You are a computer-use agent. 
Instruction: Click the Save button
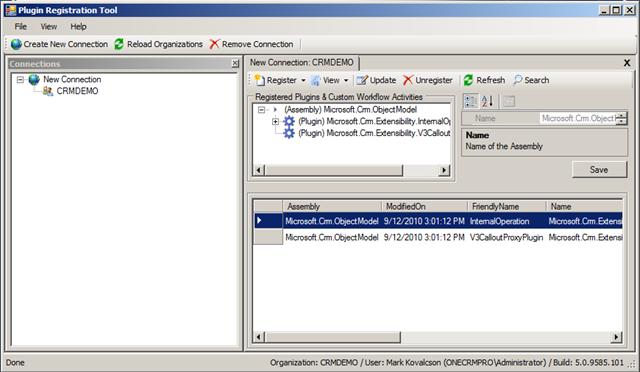[x=599, y=169]
